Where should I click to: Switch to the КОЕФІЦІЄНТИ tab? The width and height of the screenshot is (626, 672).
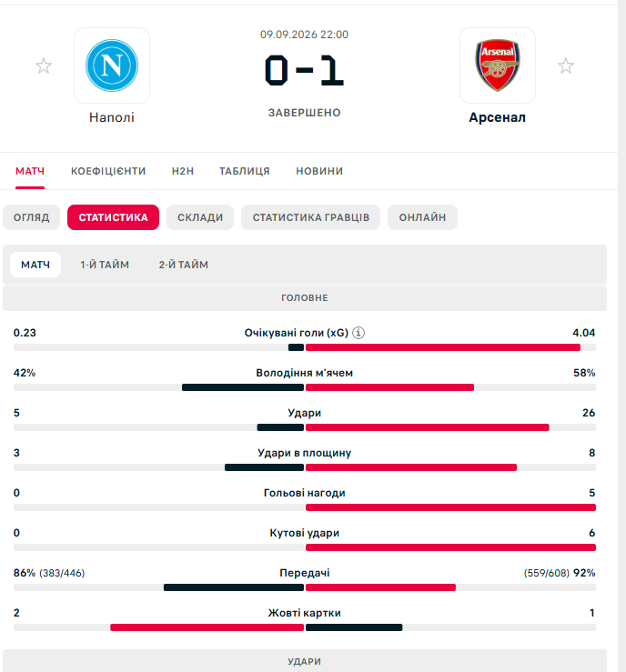[108, 171]
